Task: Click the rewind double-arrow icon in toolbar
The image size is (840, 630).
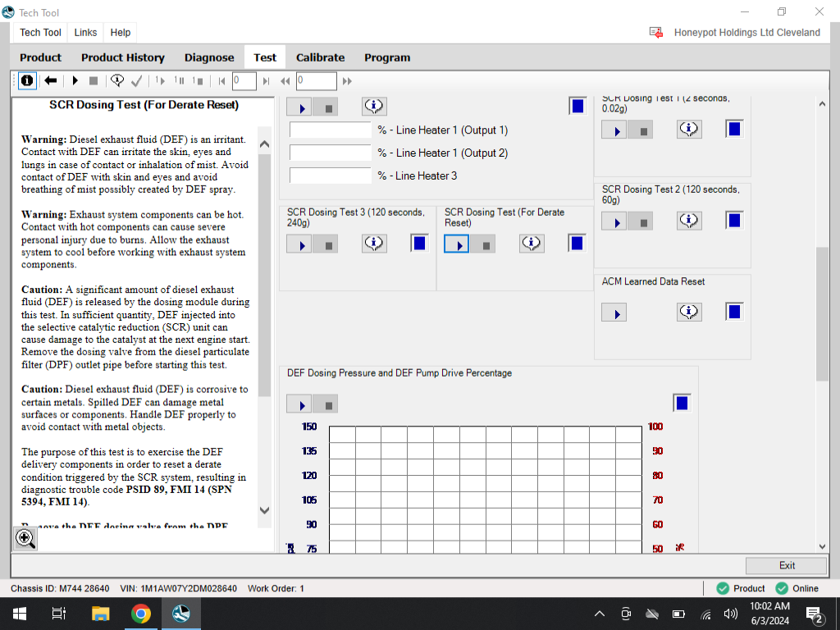Action: point(285,81)
